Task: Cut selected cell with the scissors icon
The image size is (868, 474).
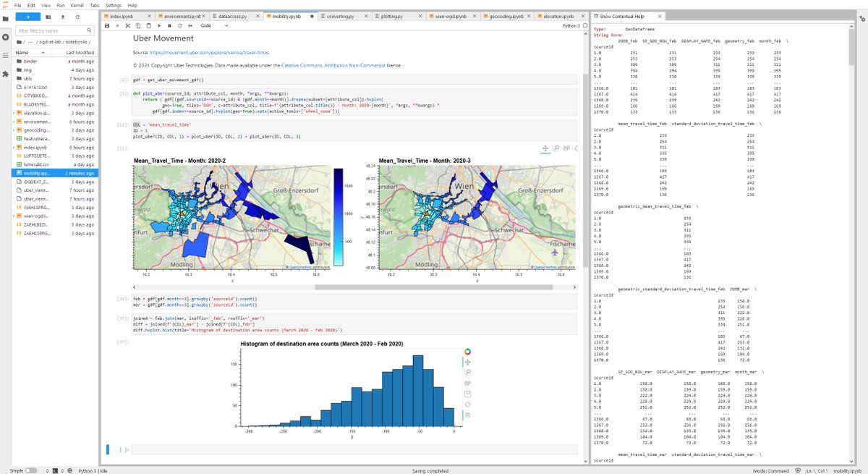Action: [x=128, y=25]
